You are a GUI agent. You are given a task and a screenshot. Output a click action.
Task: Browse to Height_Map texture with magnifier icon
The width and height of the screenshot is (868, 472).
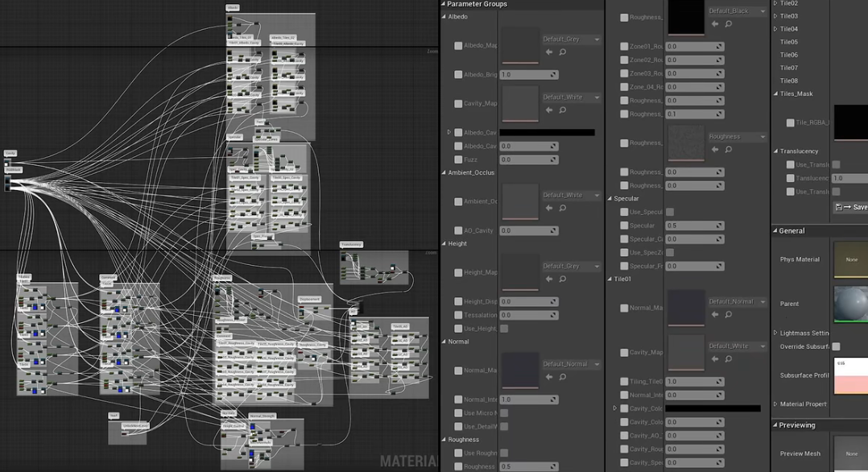(562, 279)
